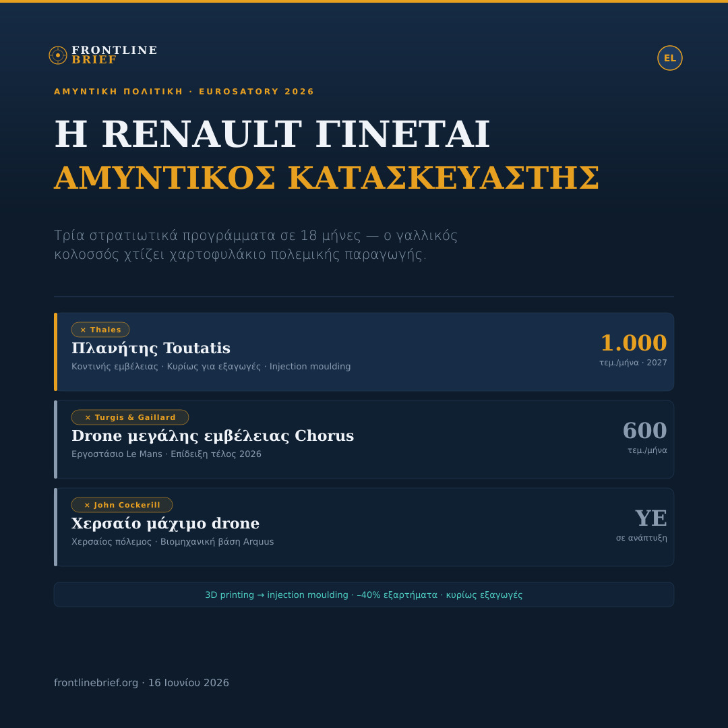Click the 'Η RENAULT ΓΙΝΕΤΑΙ' headline
The width and height of the screenshot is (728, 728).
[272, 135]
